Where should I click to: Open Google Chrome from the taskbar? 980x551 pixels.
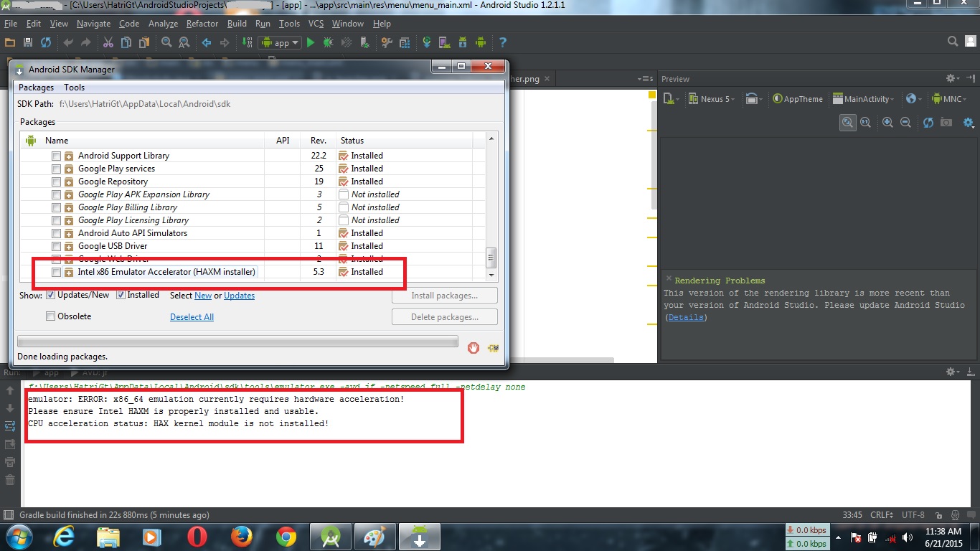click(x=286, y=537)
